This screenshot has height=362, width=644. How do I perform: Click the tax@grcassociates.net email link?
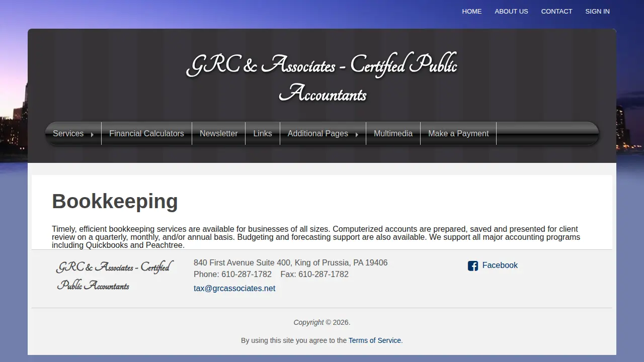[x=234, y=288]
